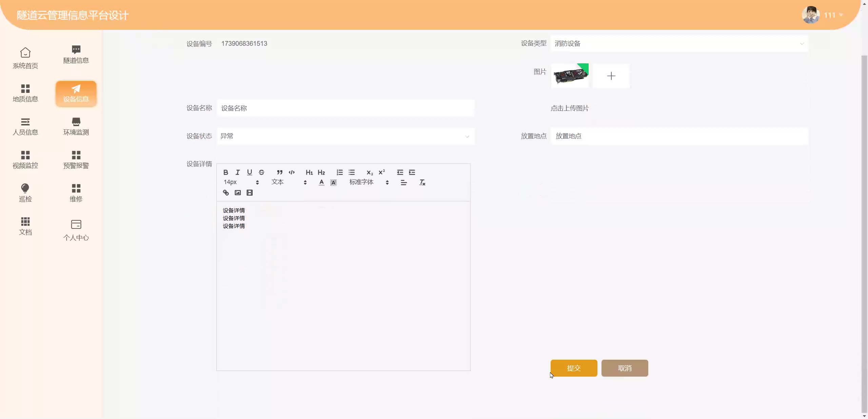Viewport: 868px width, 419px height.
Task: Click the 设备名称 input field
Action: coord(345,108)
